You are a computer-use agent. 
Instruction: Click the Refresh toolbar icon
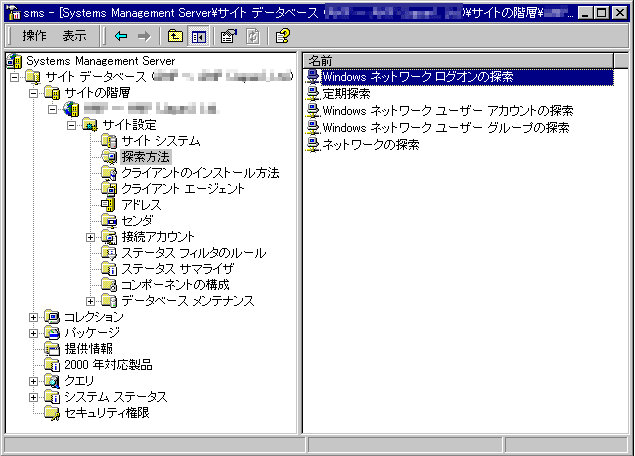(253, 36)
